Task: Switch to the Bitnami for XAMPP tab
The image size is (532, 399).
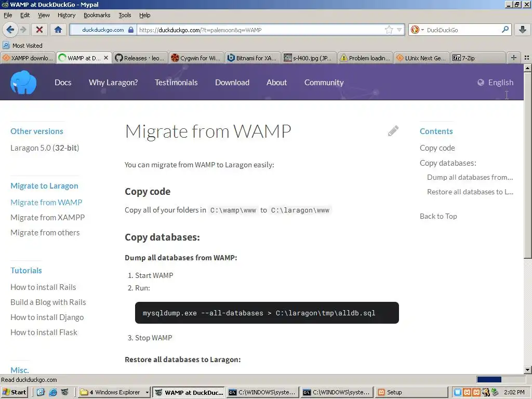Action: (252, 58)
